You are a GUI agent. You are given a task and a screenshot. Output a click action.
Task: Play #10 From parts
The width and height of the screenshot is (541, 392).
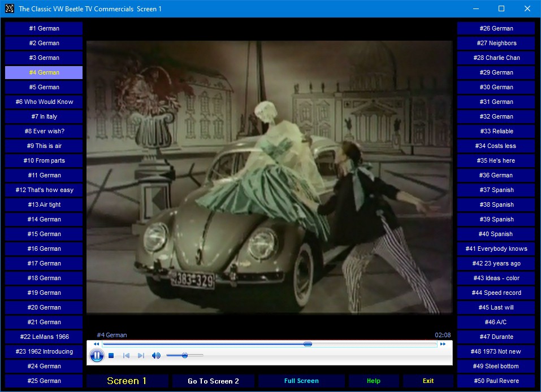44,160
